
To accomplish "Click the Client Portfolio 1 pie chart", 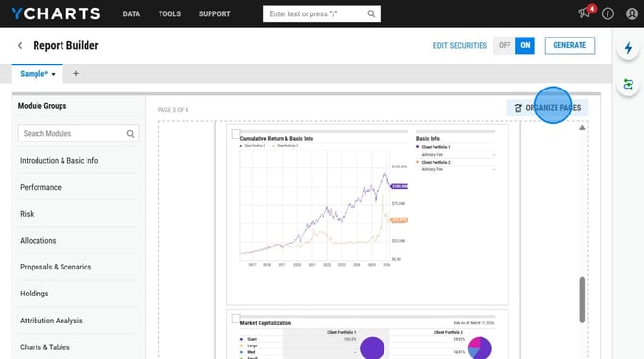I will pyautogui.click(x=373, y=347).
